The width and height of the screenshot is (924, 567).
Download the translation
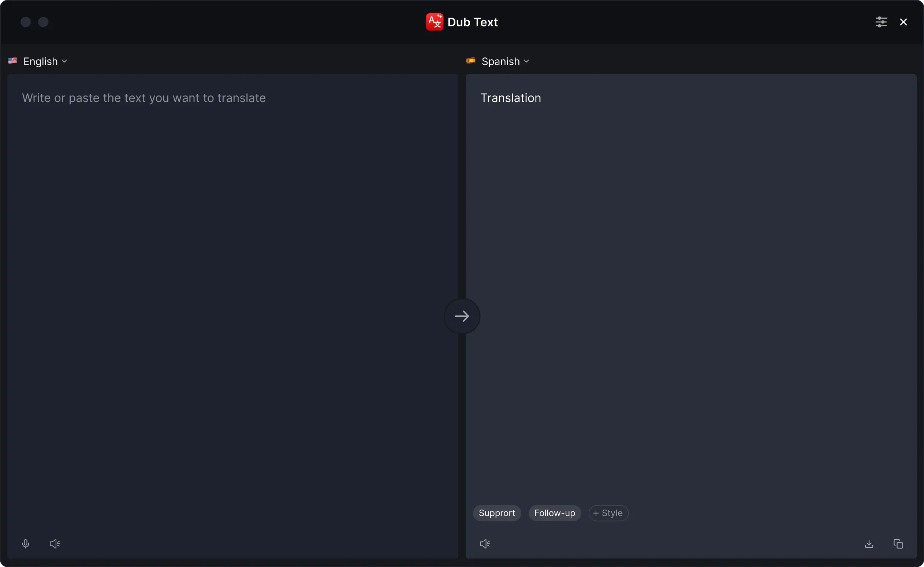(869, 544)
